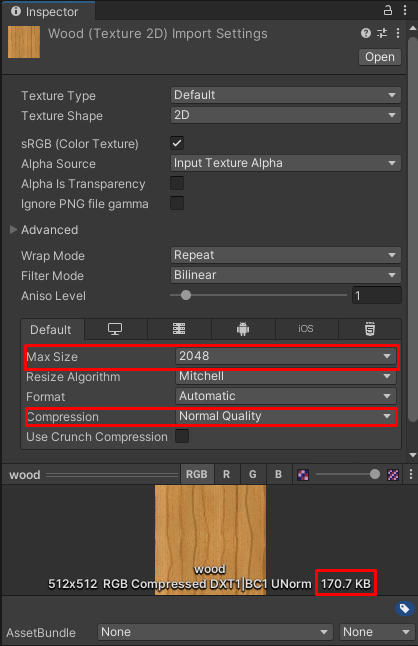
Task: Open the Filter Mode dropdown
Action: click(285, 275)
